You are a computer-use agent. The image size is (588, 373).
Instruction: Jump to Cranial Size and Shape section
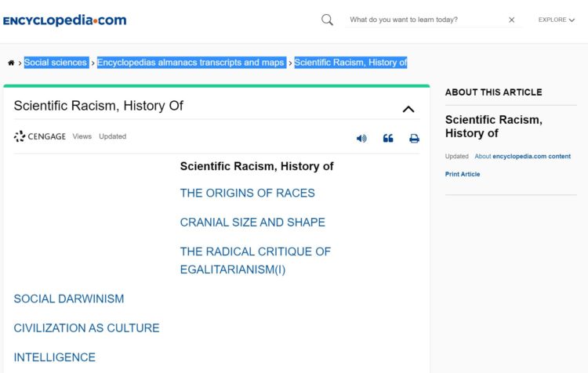252,223
